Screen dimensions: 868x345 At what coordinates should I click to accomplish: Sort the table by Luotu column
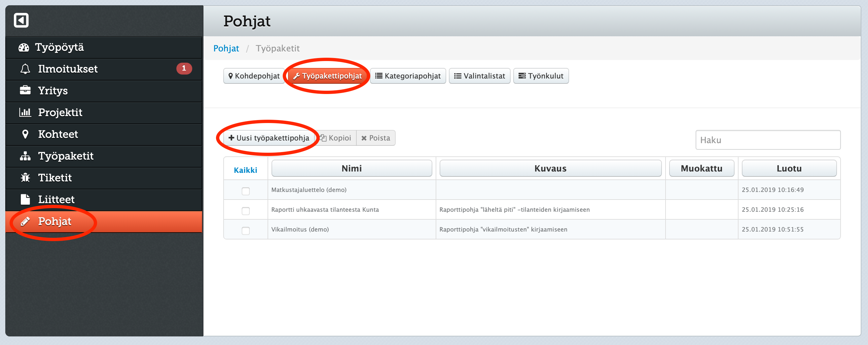tap(789, 168)
